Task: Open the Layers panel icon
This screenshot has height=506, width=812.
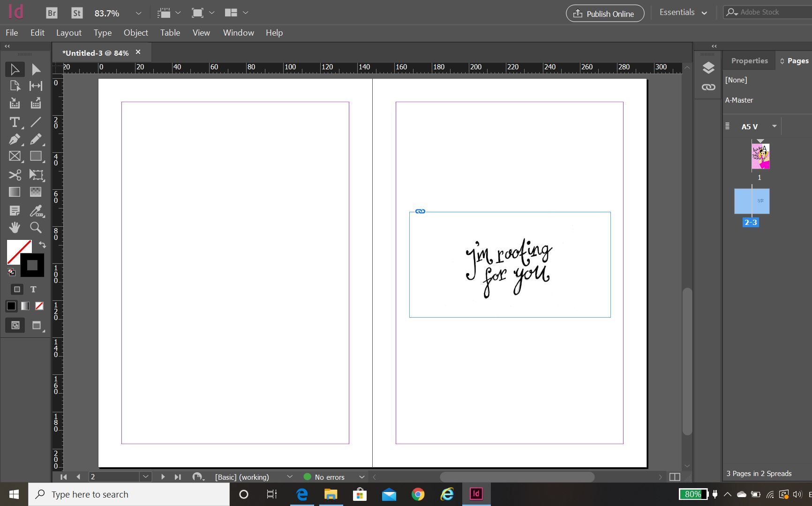Action: click(708, 68)
